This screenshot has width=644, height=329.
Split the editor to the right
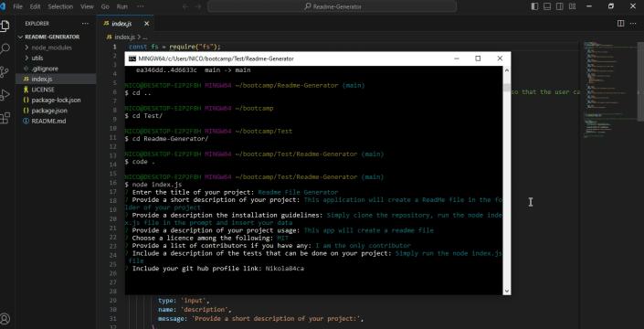(x=620, y=24)
